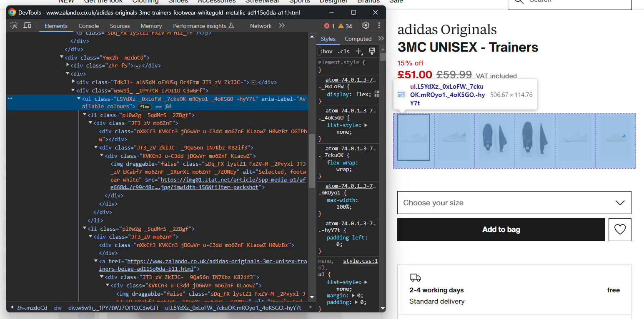Click the computed styles sidebar toggle icon
The width and height of the screenshot is (644, 319).
point(372,51)
